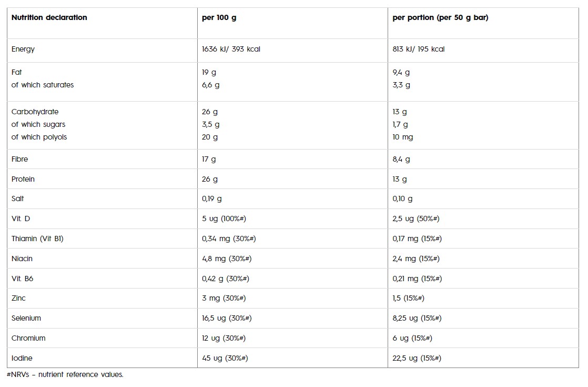This screenshot has width=588, height=387.
Task: Click the '10 mg' polyols portion value
Action: point(402,137)
